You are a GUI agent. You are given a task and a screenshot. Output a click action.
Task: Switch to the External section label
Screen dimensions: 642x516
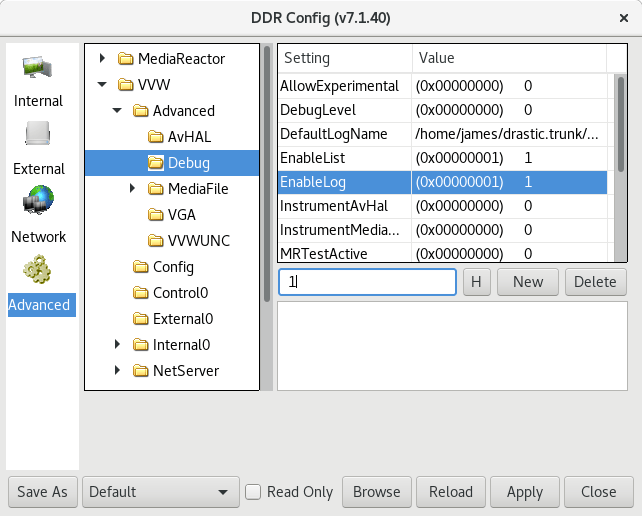(39, 169)
